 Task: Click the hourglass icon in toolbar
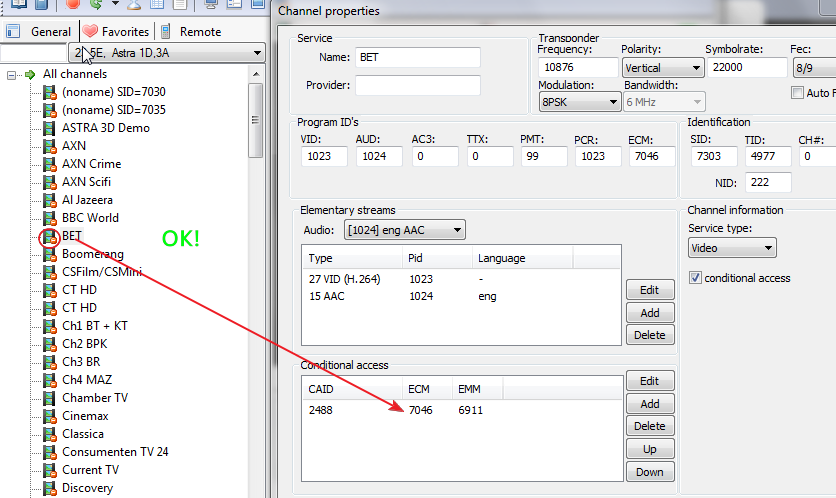[133, 4]
